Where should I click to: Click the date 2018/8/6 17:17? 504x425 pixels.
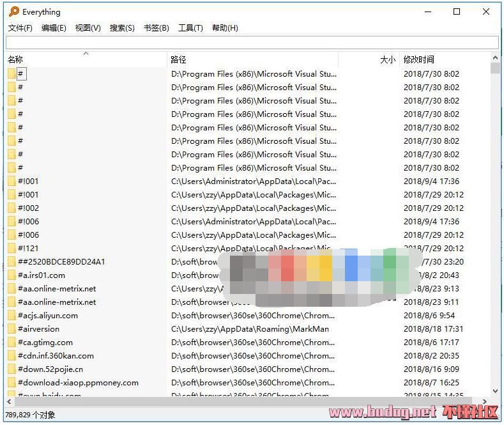pos(431,343)
